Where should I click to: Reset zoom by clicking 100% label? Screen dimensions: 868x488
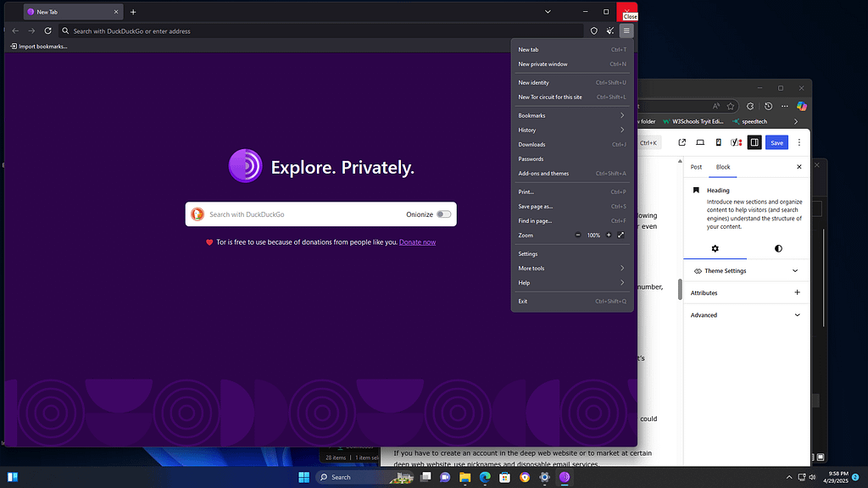pos(593,236)
